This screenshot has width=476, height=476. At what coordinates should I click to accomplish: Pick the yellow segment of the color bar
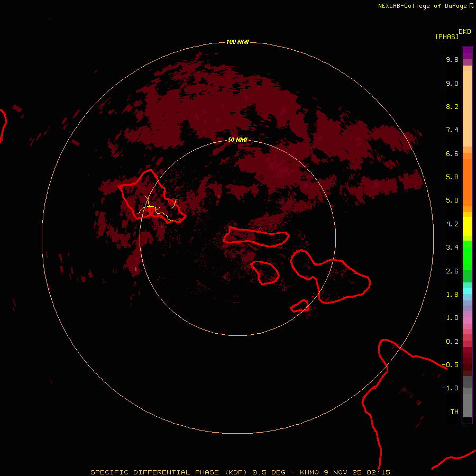(467, 226)
